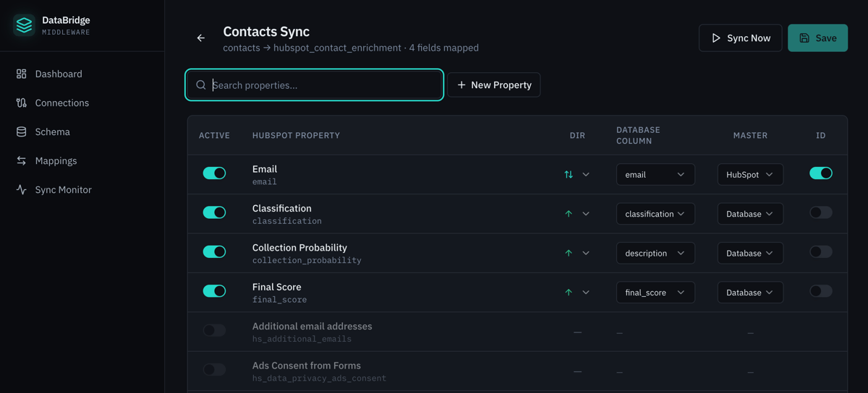Click the Connections icon in sidebar

coord(22,103)
